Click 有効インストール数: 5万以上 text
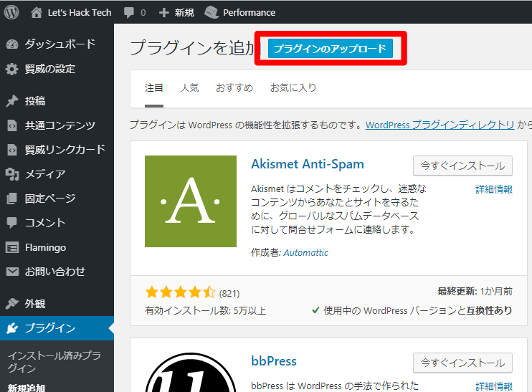This screenshot has width=532, height=392. click(205, 310)
